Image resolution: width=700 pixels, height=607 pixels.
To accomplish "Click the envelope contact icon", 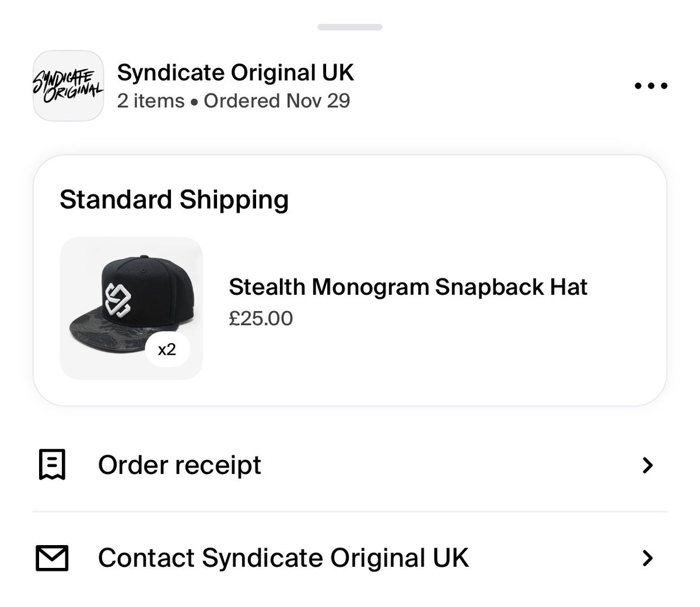I will click(x=52, y=557).
